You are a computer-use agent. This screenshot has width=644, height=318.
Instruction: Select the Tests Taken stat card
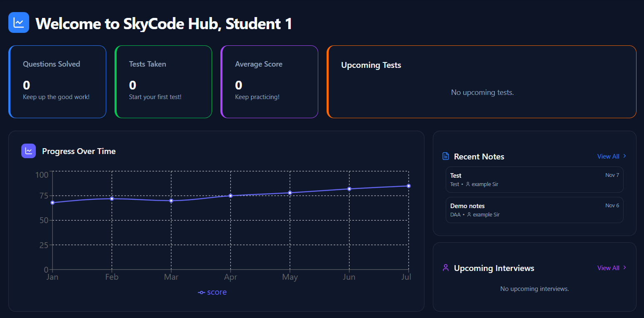pyautogui.click(x=163, y=82)
